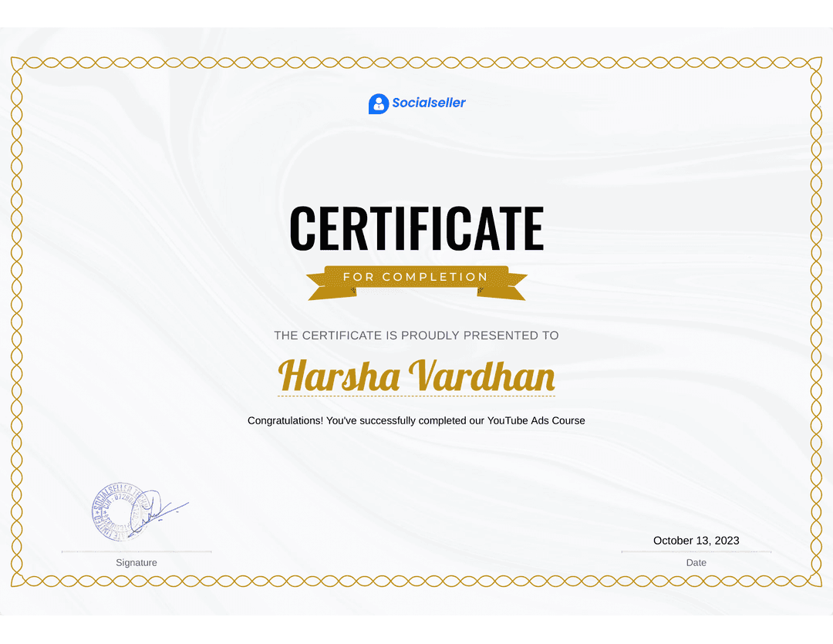Viewport: 833px width, 644px height.
Task: Click the dotted underline below Harsha Vardhan
Action: pyautogui.click(x=416, y=395)
